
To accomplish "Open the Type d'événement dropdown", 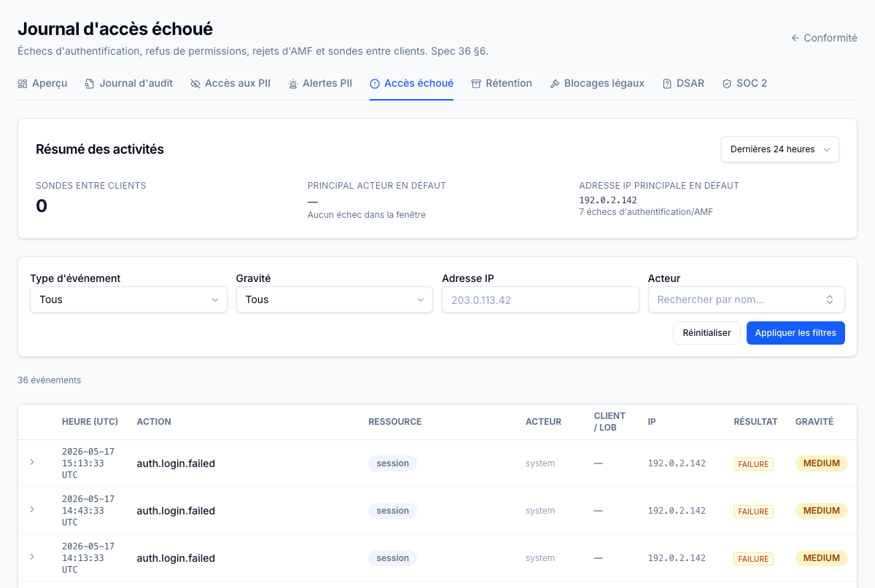I will pyautogui.click(x=128, y=299).
